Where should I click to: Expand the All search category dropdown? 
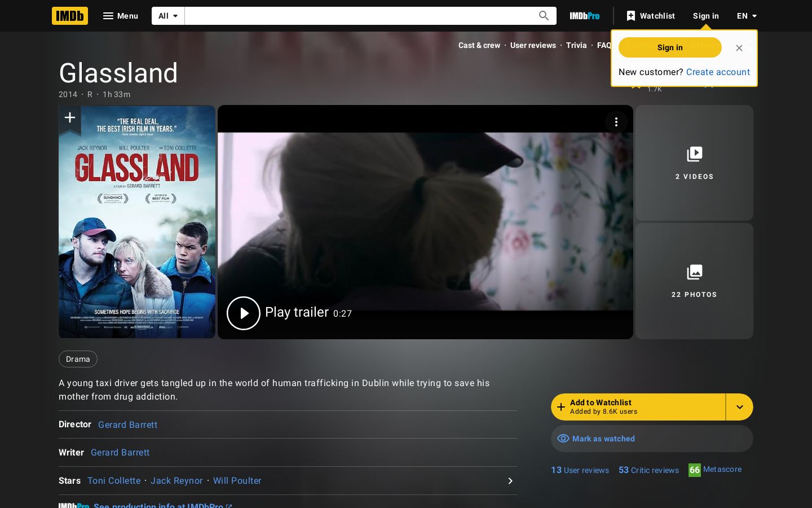(x=168, y=16)
